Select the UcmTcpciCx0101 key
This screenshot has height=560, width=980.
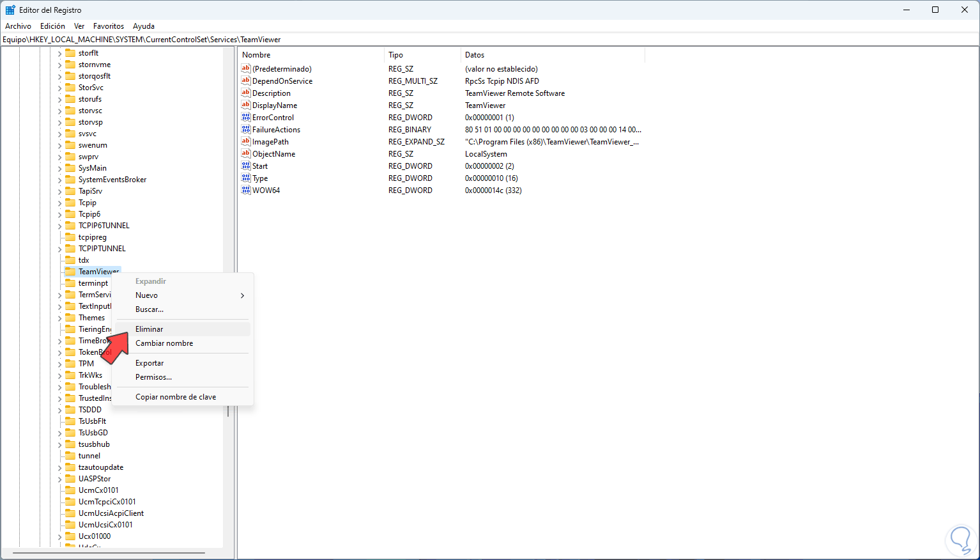tap(107, 502)
